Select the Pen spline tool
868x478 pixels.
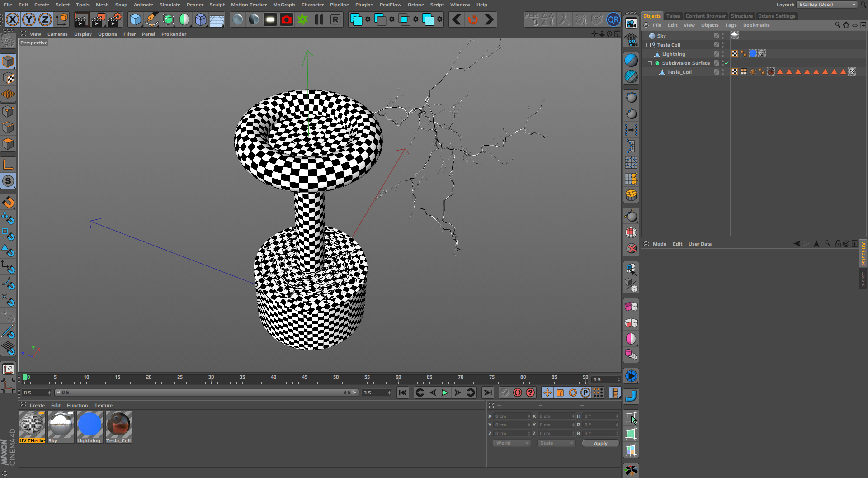pos(152,20)
